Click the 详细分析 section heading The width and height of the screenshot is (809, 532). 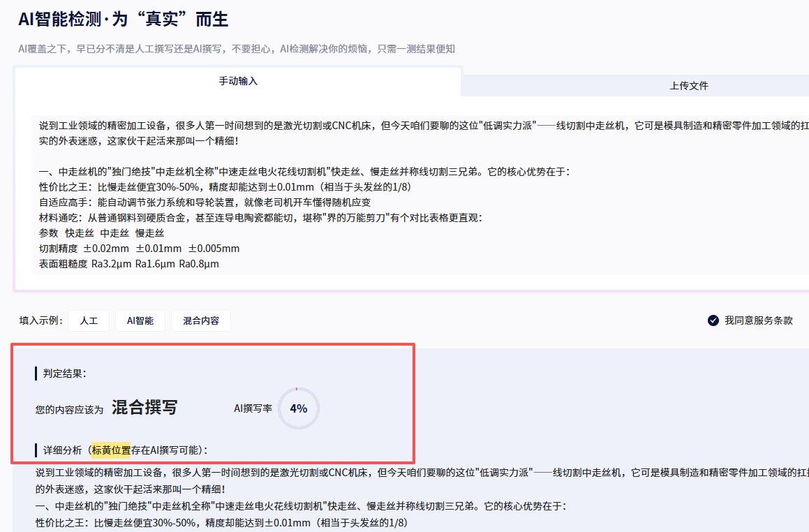click(61, 450)
